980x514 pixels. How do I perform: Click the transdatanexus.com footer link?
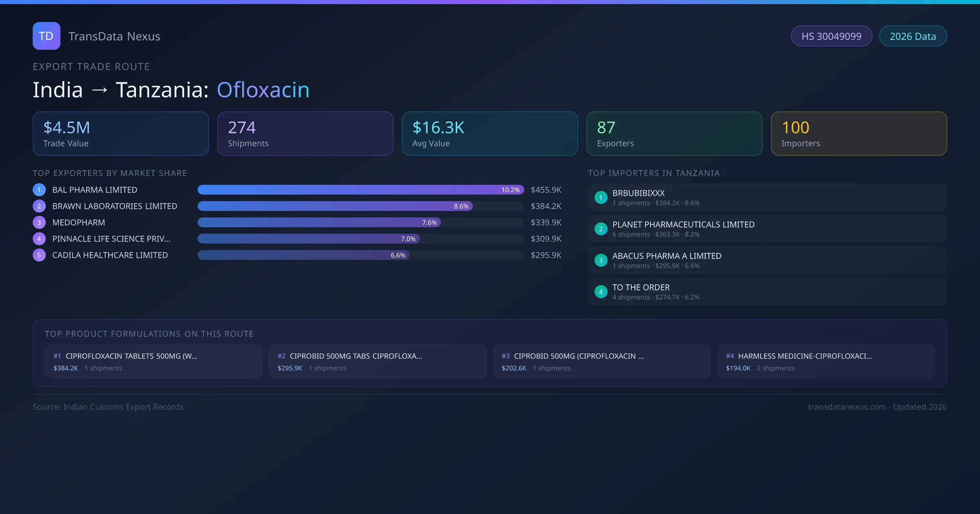[847, 407]
